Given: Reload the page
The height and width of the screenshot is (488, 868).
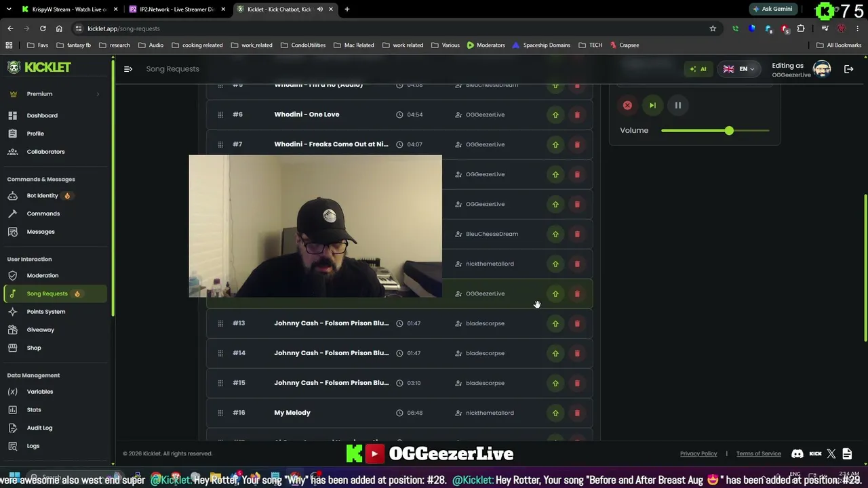Looking at the screenshot, I should coord(43,28).
